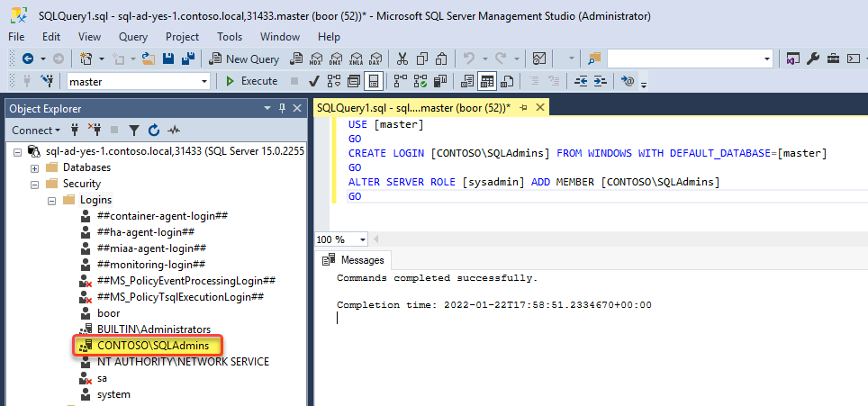Parse the query with the checkmark

coord(313,81)
